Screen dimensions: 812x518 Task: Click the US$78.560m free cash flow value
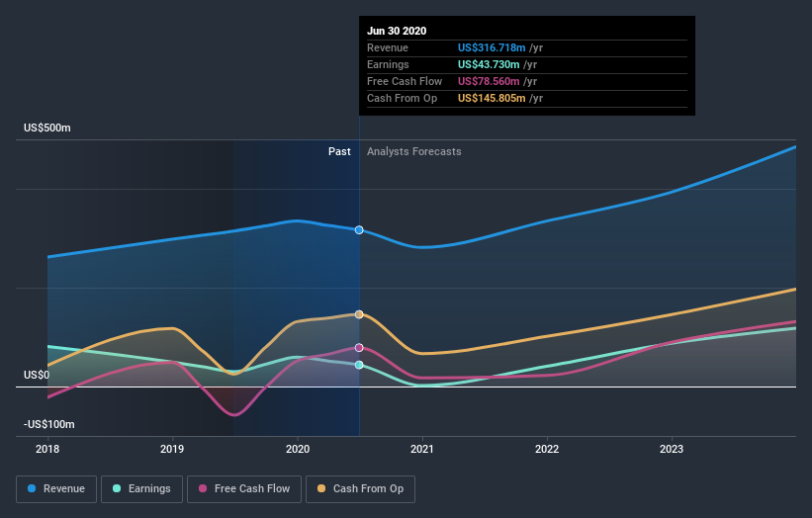pyautogui.click(x=489, y=81)
